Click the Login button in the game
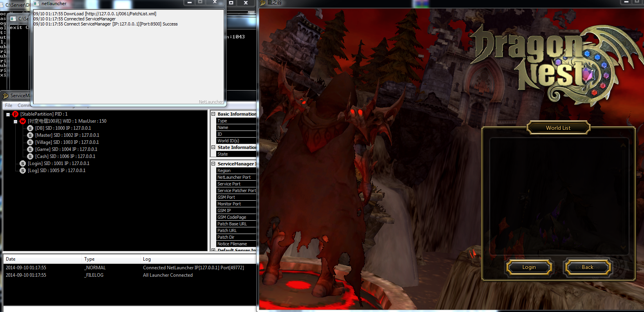Screen dimensions: 644x312 click(529, 267)
